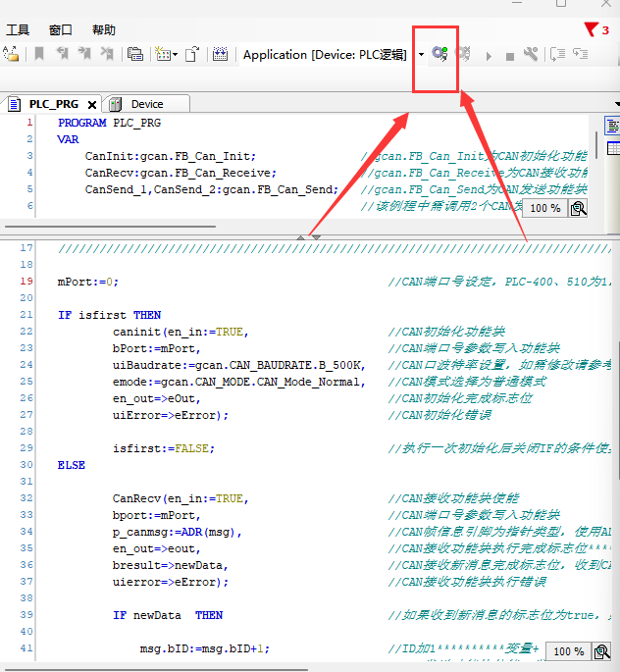Click the wrench Build icon

click(x=531, y=55)
